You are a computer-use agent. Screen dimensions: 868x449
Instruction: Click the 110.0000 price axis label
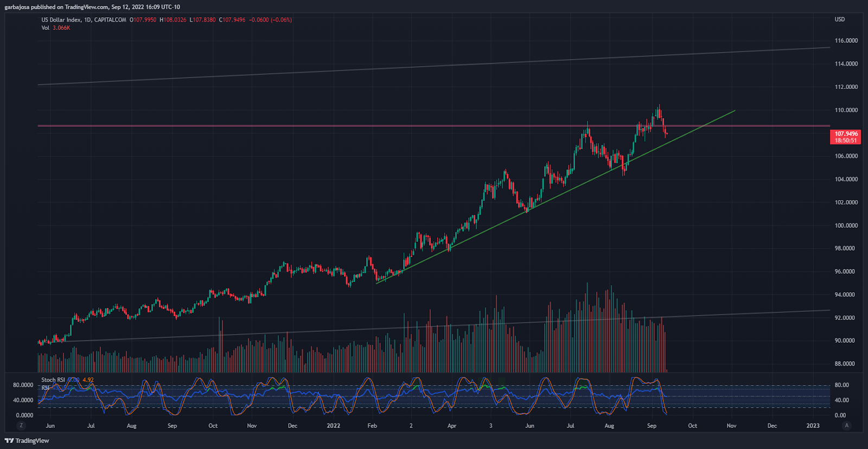[846, 110]
